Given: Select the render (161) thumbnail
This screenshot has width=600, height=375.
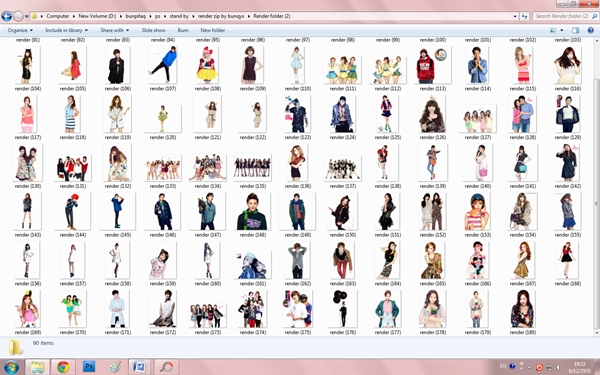Looking at the screenshot, I should click(x=253, y=265).
